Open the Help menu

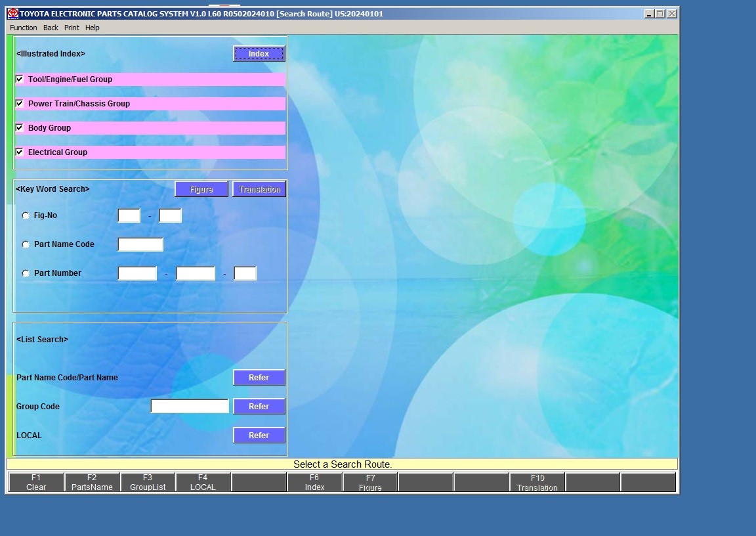click(92, 28)
